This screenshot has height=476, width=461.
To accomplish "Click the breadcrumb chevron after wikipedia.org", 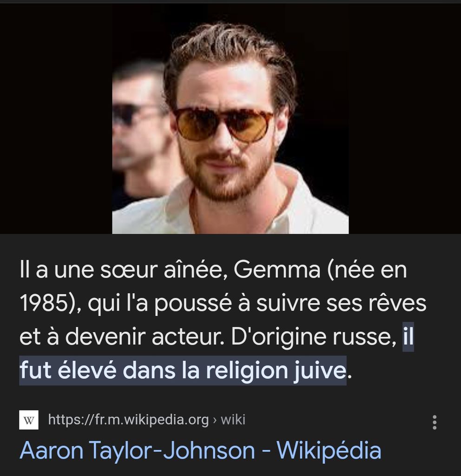I will (215, 420).
